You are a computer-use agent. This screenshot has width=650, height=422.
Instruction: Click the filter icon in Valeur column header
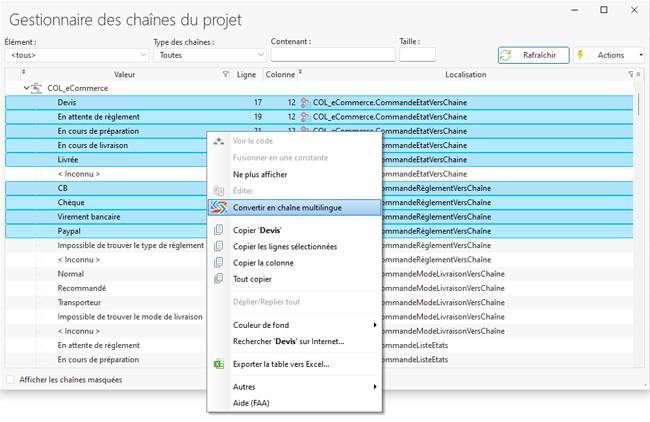coord(224,74)
